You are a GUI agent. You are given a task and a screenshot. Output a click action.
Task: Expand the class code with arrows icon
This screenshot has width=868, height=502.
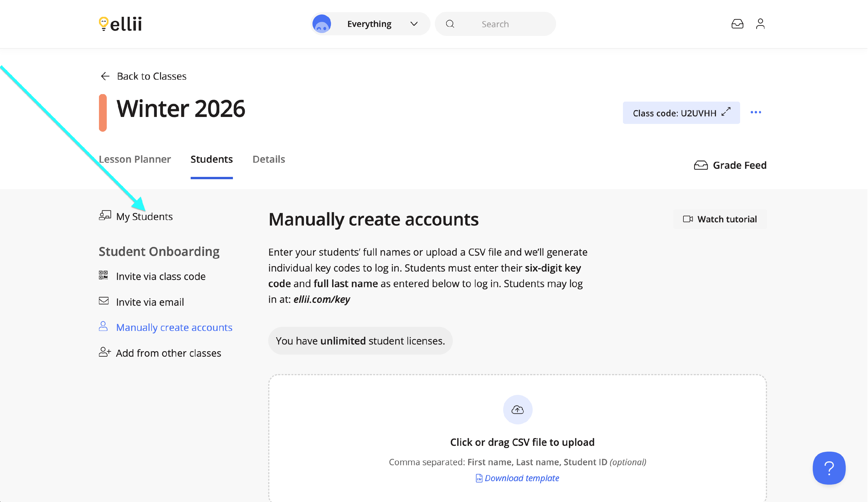[x=726, y=112]
